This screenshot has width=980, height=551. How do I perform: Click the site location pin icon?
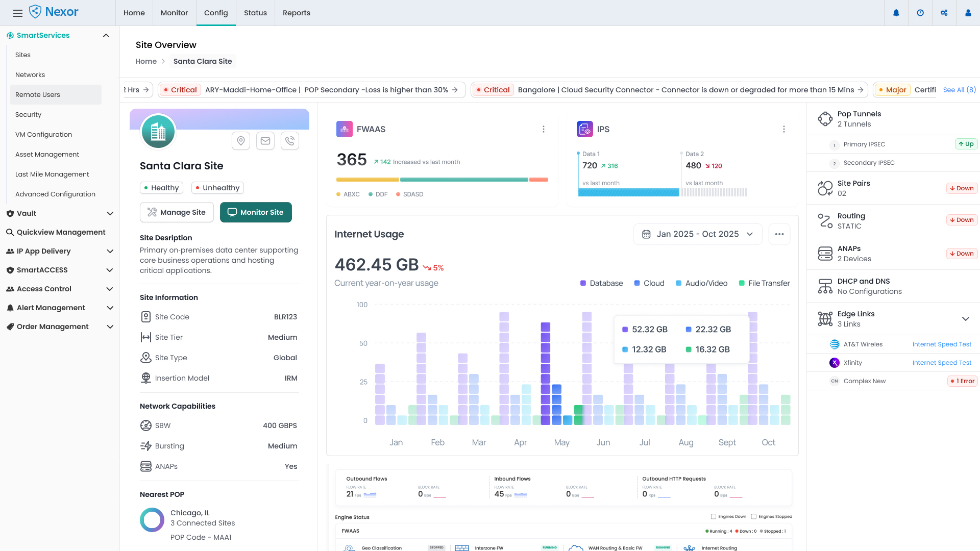[x=241, y=141]
